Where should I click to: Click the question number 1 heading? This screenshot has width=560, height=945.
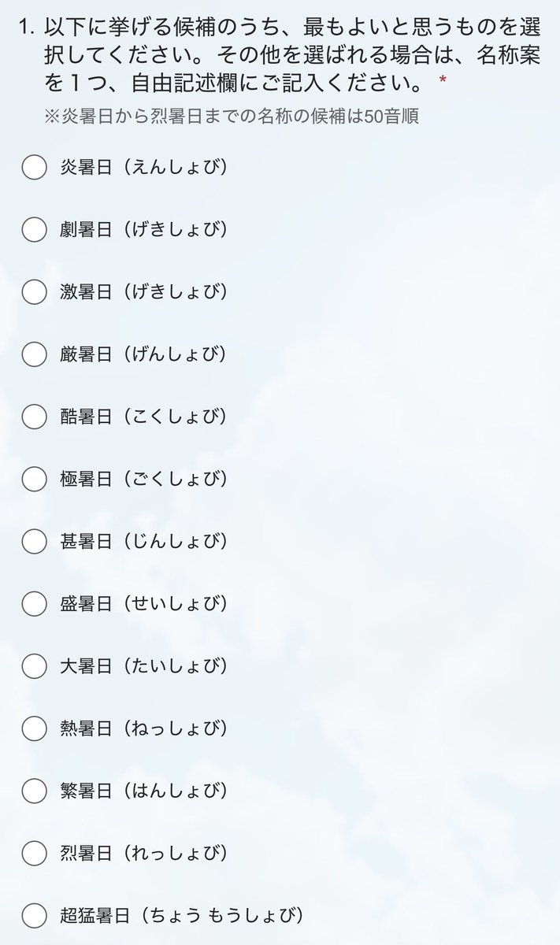tap(23, 28)
